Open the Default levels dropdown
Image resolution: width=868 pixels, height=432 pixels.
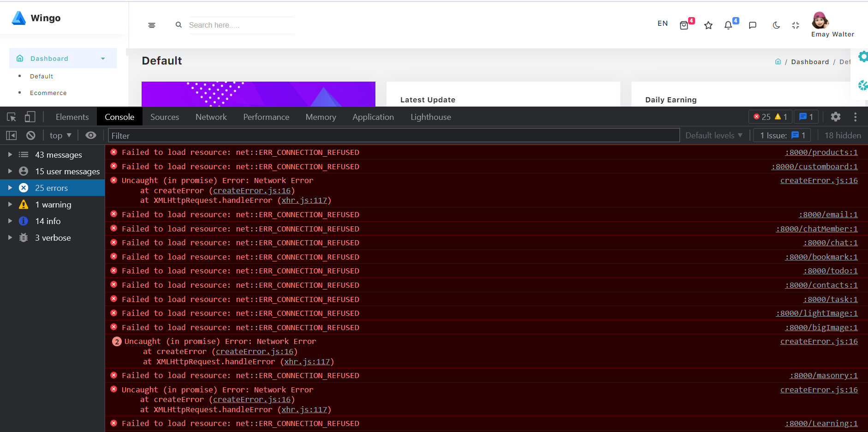pyautogui.click(x=713, y=136)
